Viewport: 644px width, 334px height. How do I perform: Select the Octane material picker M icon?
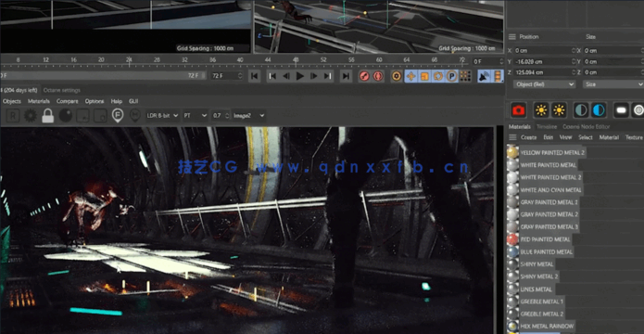[134, 116]
